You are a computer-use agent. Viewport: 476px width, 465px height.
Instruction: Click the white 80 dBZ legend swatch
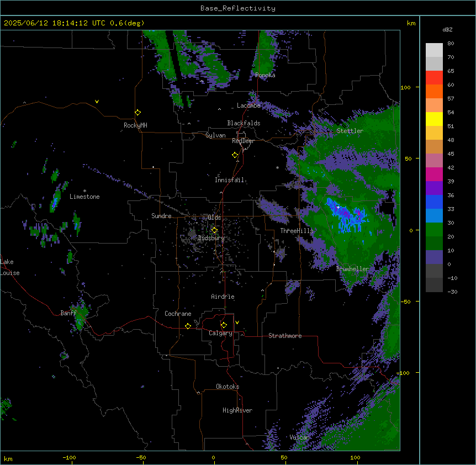click(434, 50)
